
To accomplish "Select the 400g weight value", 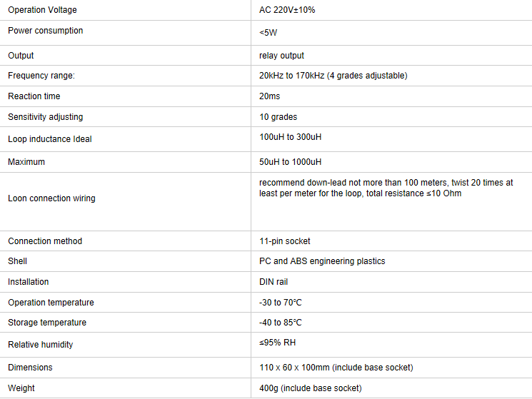I will click(310, 388).
